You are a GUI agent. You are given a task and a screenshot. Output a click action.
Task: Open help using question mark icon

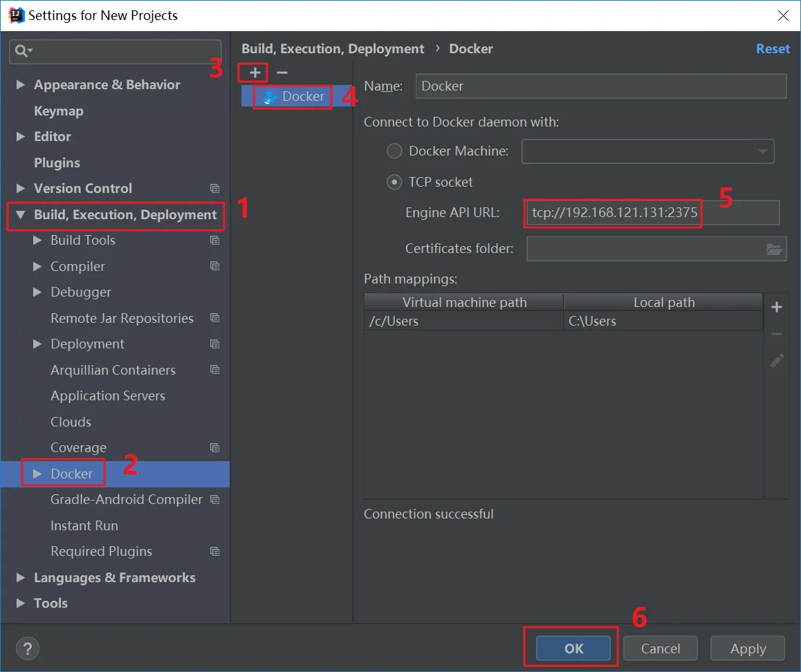[x=28, y=648]
